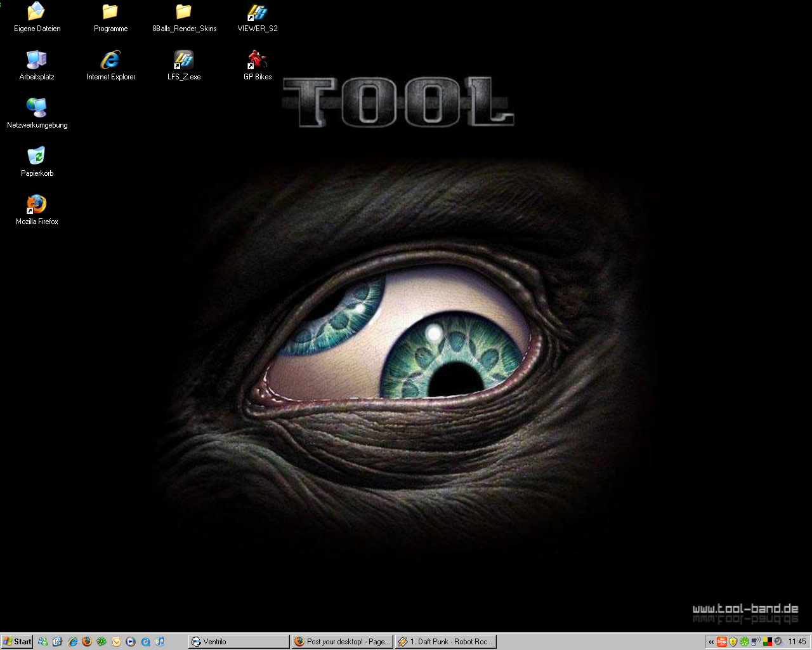
Task: Click the green ICQ flower tray icon
Action: [744, 642]
